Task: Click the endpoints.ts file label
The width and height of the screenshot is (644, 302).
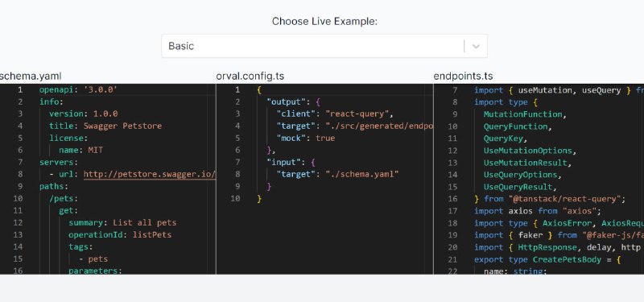Action: coord(463,76)
